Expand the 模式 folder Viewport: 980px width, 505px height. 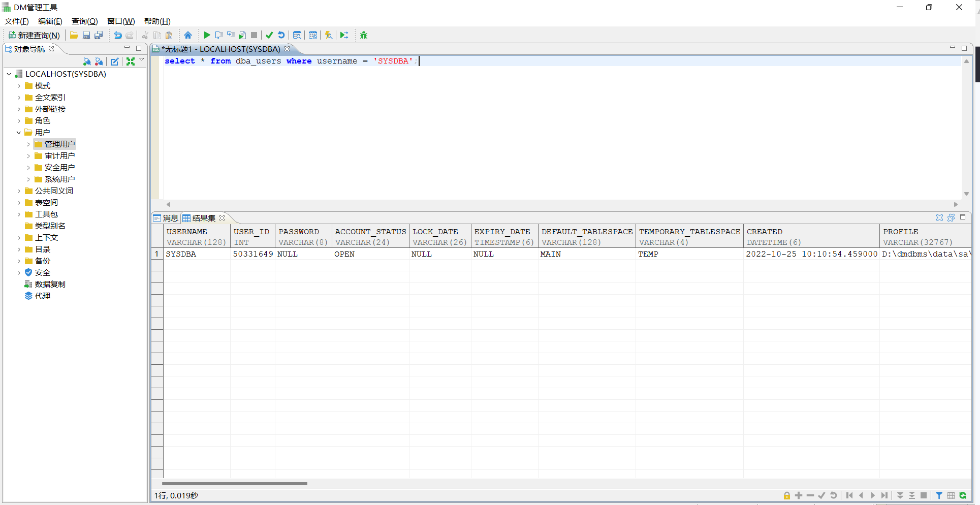point(19,86)
